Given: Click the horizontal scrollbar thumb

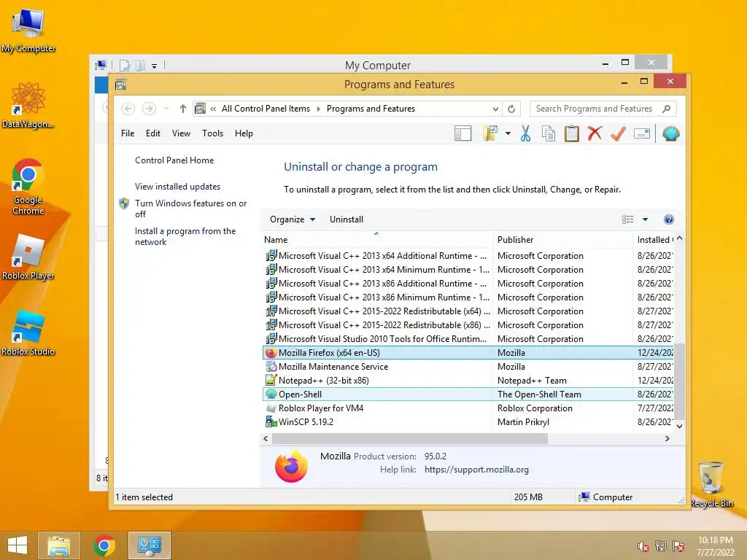Looking at the screenshot, I should (410, 438).
